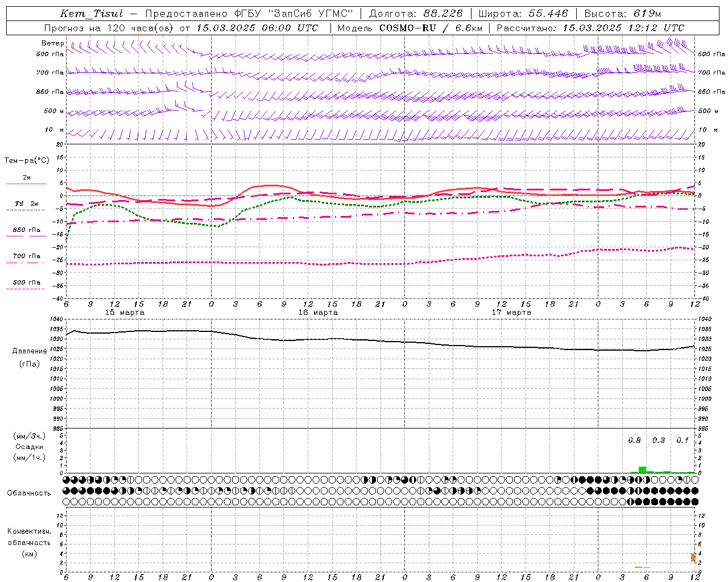
Task: Select the 2м temperature legend entry
Action: click(x=27, y=178)
